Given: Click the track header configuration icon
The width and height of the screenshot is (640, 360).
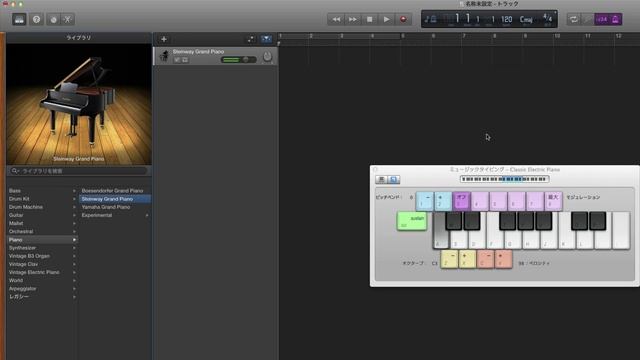Looking at the screenshot, I should (251, 39).
